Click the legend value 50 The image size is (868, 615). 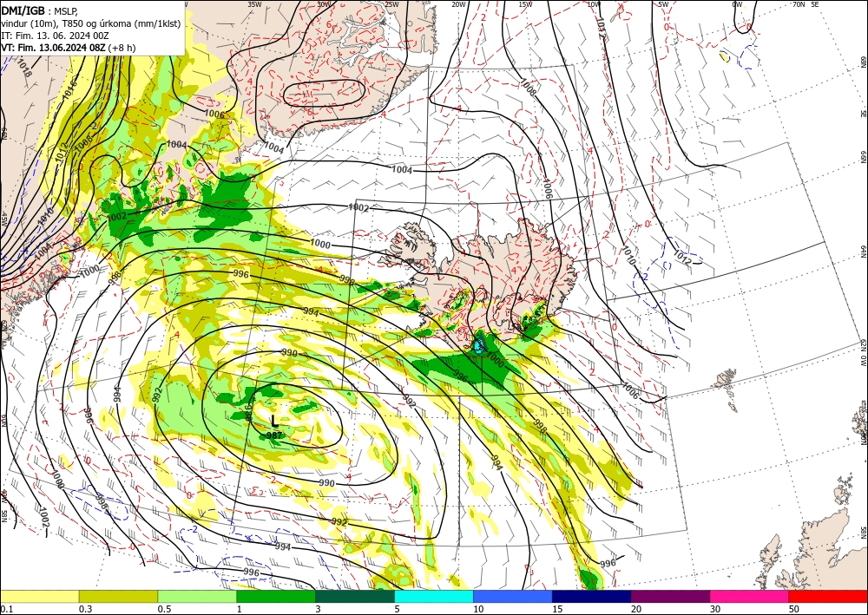pos(794,609)
